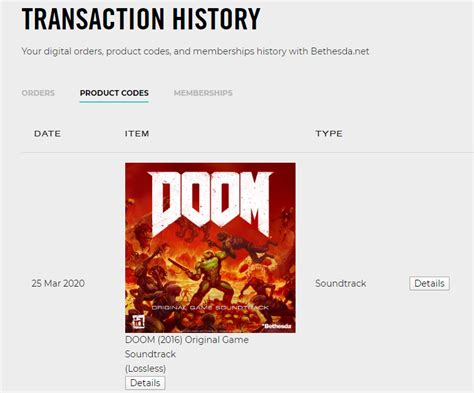This screenshot has height=393, width=474.
Task: Click the word Soundtrack in the item title
Action: pos(150,354)
